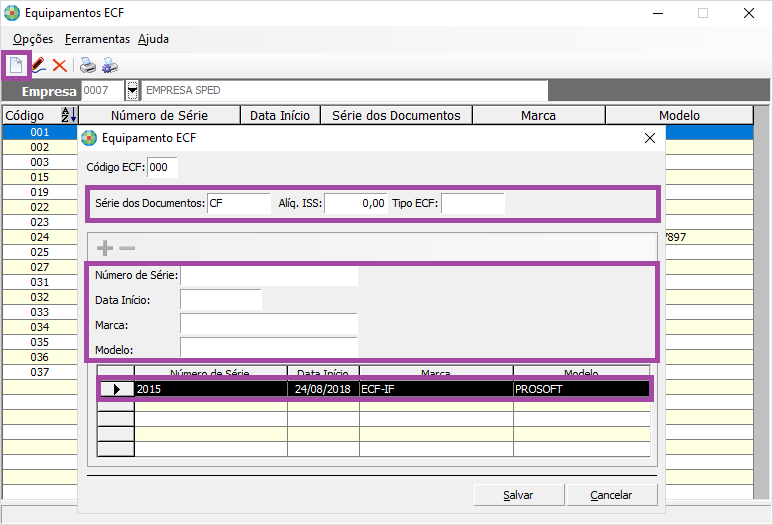Open the Empresa dropdown arrow
Image resolution: width=773 pixels, height=525 pixels.
coord(132,91)
